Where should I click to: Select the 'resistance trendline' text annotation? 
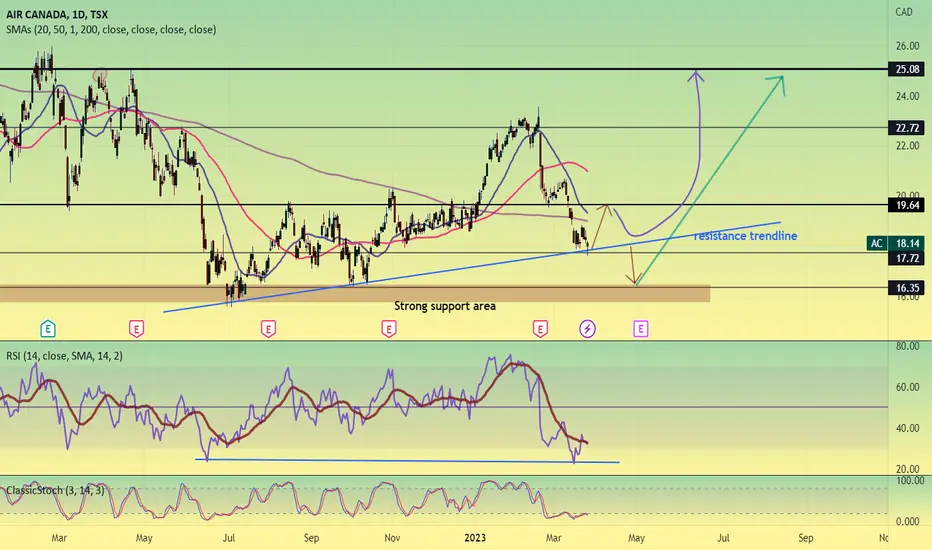coord(745,236)
